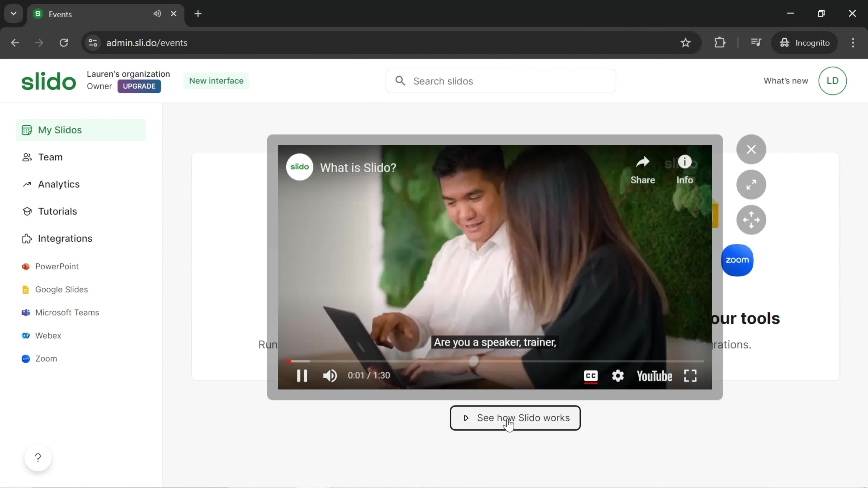Image resolution: width=868 pixels, height=488 pixels.
Task: Toggle closed captions on the video
Action: pos(590,376)
